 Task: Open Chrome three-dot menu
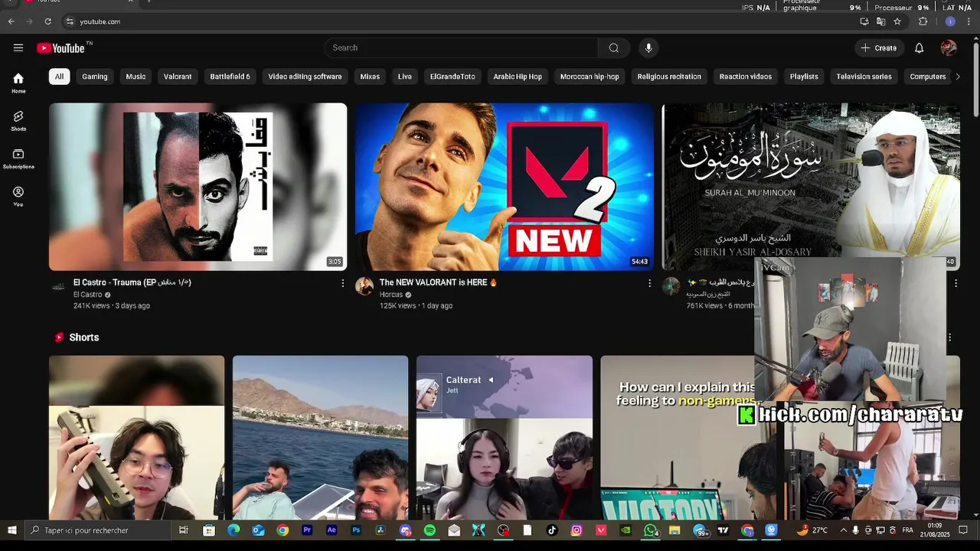969,21
